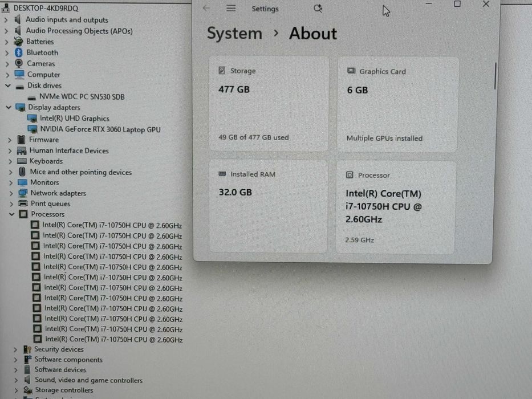Maximize the Settings window

coord(457,5)
